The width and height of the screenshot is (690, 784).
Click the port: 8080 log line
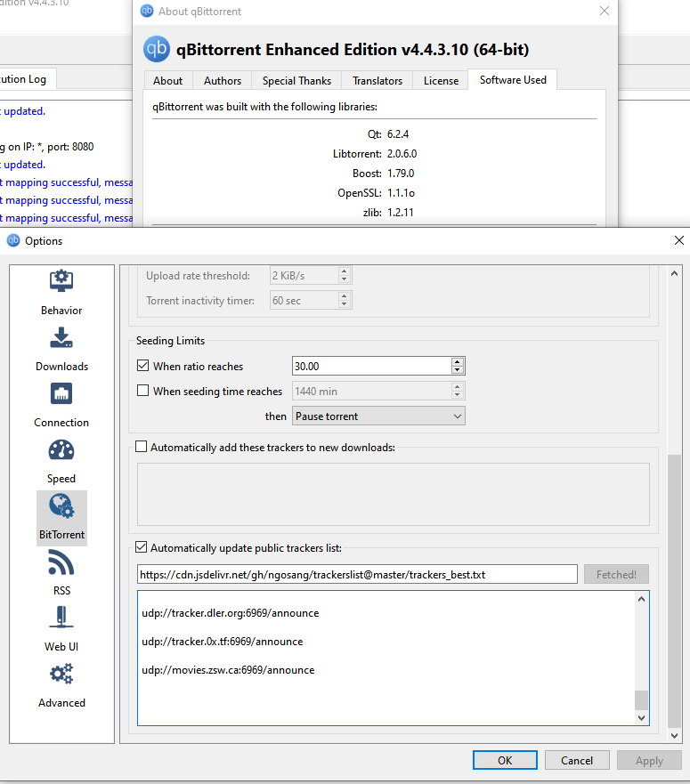[47, 147]
